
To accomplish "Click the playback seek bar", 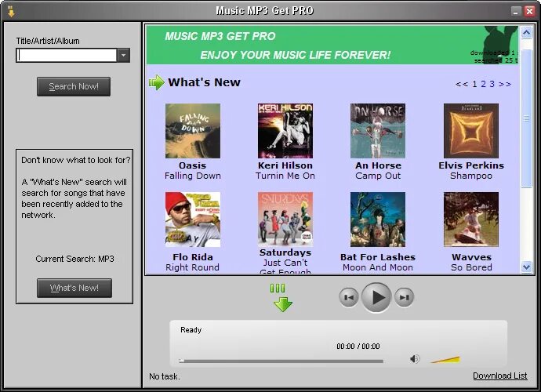I will coord(281,361).
